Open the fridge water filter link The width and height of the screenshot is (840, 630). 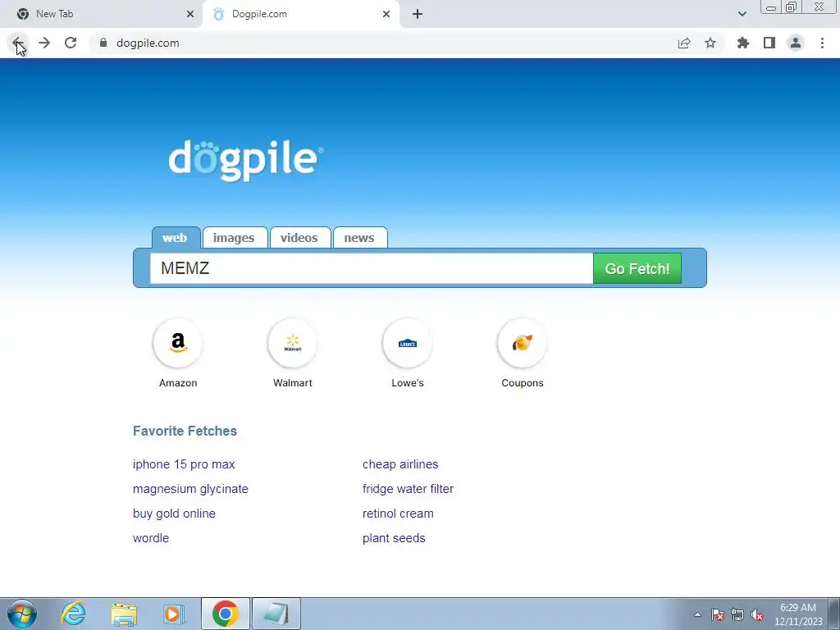(409, 489)
